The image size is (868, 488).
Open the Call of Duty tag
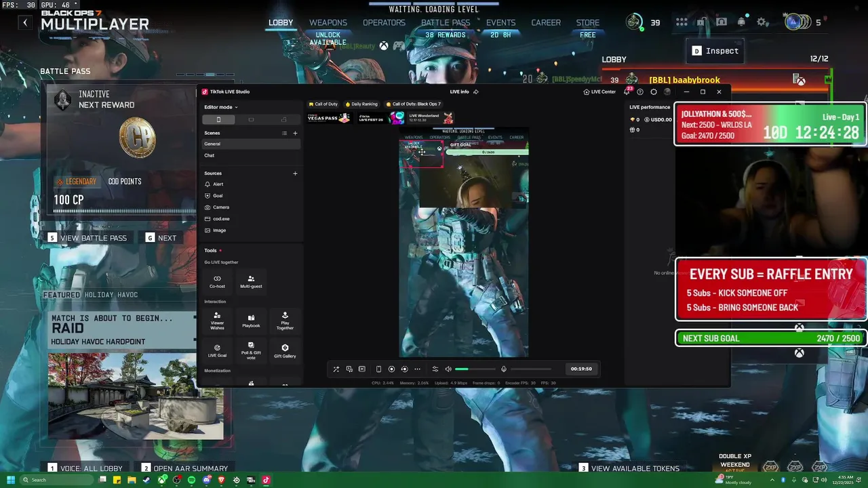tap(323, 104)
